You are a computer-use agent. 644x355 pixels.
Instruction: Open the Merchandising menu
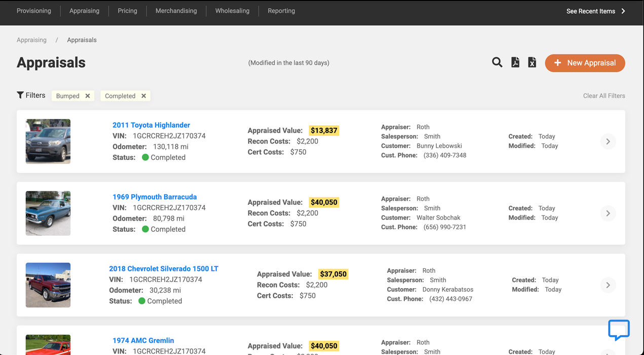tap(176, 11)
